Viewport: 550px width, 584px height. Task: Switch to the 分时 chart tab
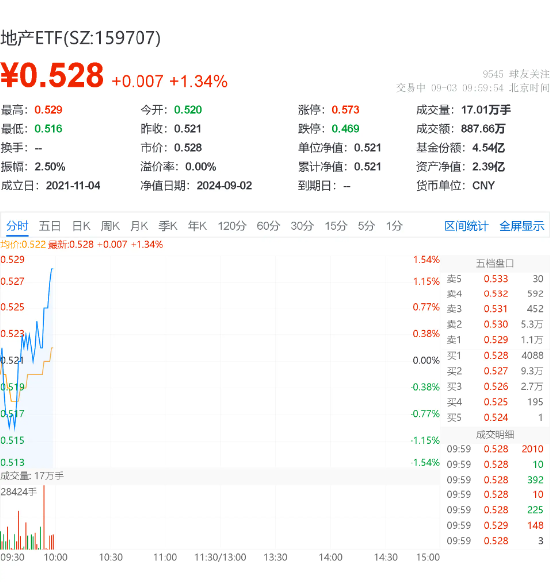(x=17, y=226)
